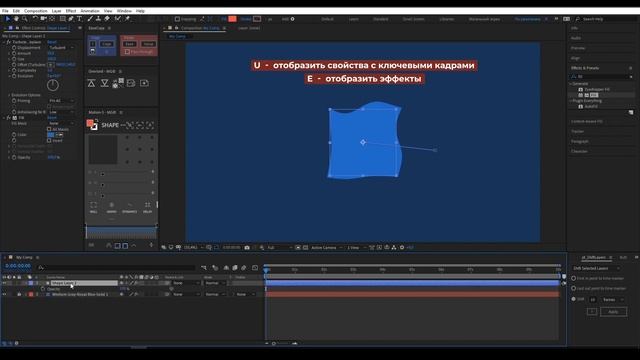Hide the Royal Blue Solid layer eye
640x360 pixels.
coord(4,294)
